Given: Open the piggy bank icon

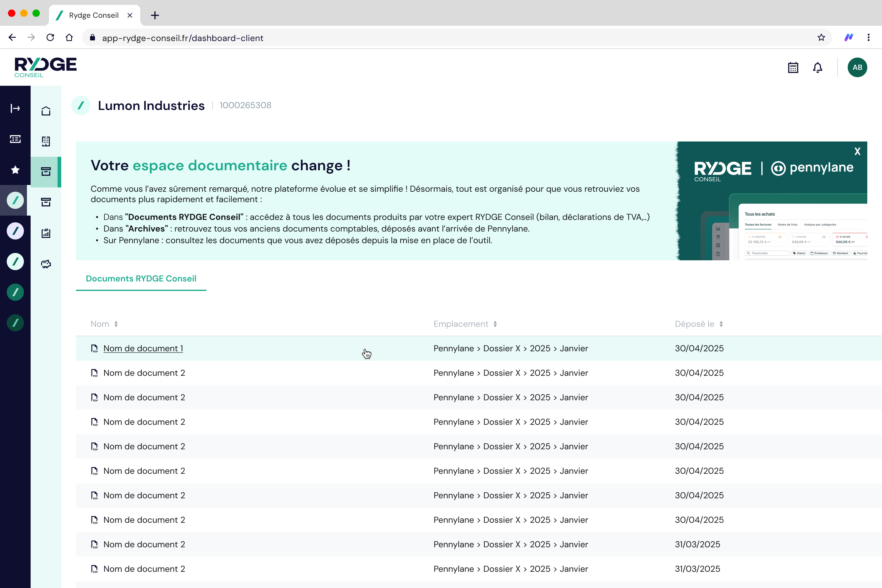Looking at the screenshot, I should pyautogui.click(x=46, y=264).
